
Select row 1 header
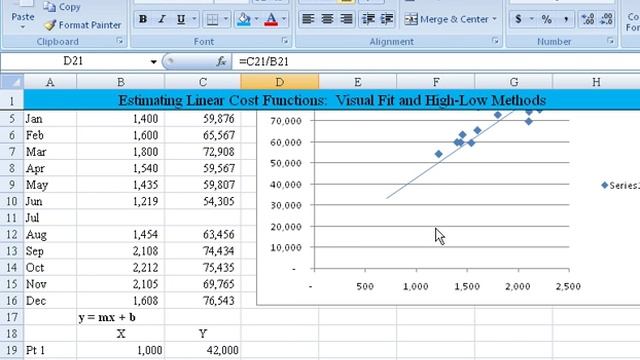pyautogui.click(x=12, y=100)
